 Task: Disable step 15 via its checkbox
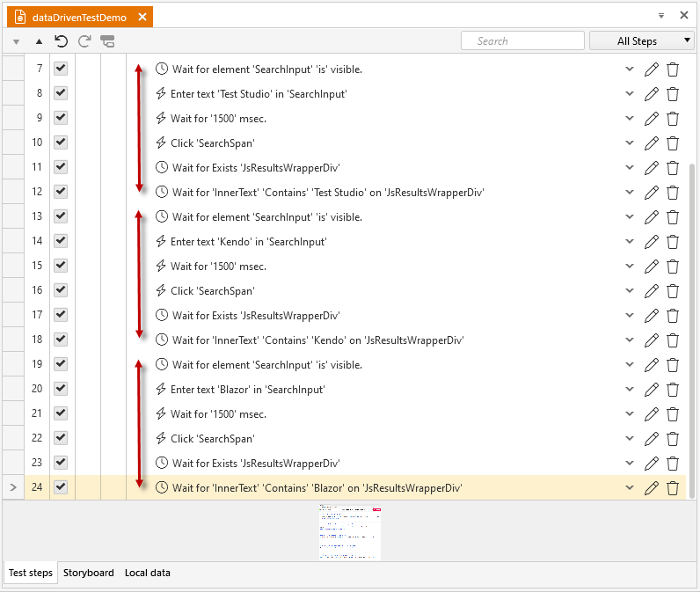61,266
